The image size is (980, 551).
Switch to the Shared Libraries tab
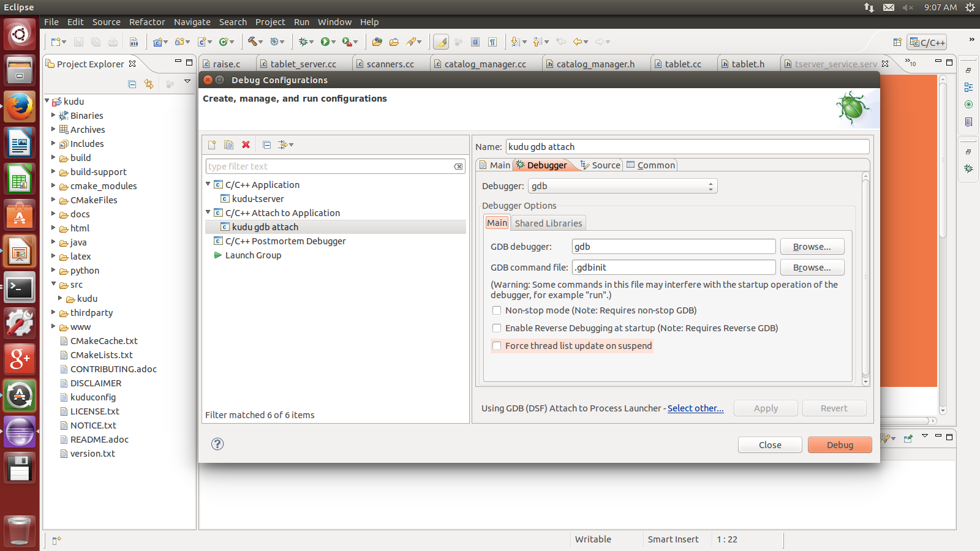pos(548,223)
